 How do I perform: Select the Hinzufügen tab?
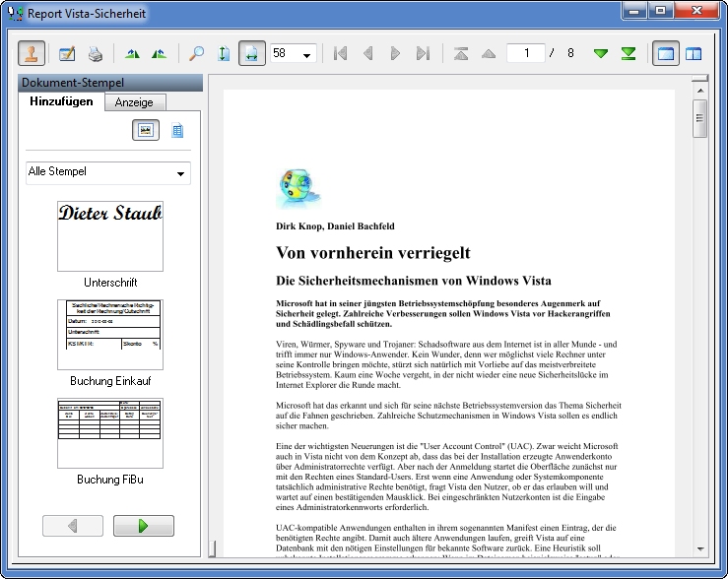[61, 101]
